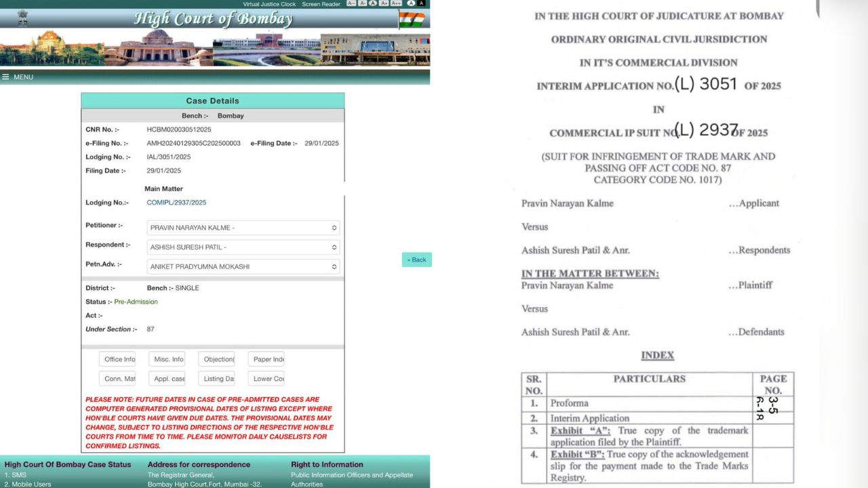Viewport: 868px width, 488px height.
Task: Click the INDEX heading in the document
Action: tap(658, 355)
